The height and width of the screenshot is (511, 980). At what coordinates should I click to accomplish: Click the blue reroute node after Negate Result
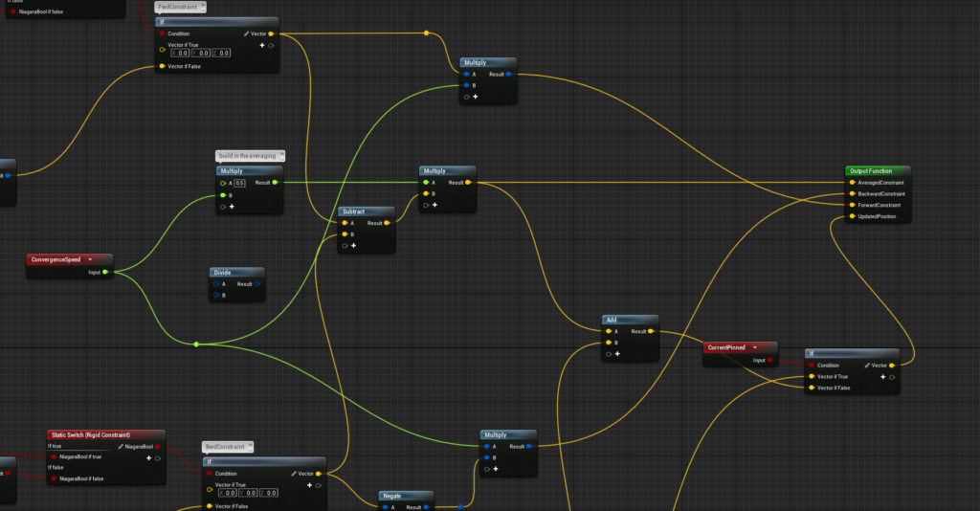point(460,506)
